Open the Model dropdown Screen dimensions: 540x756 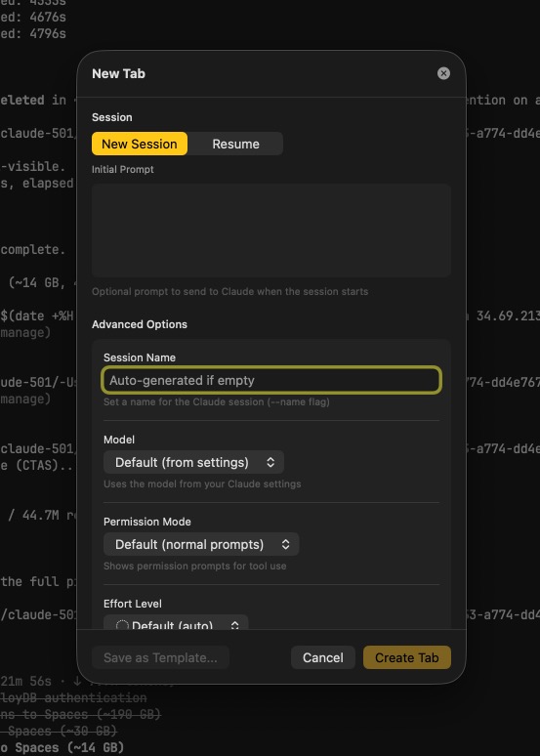[193, 462]
